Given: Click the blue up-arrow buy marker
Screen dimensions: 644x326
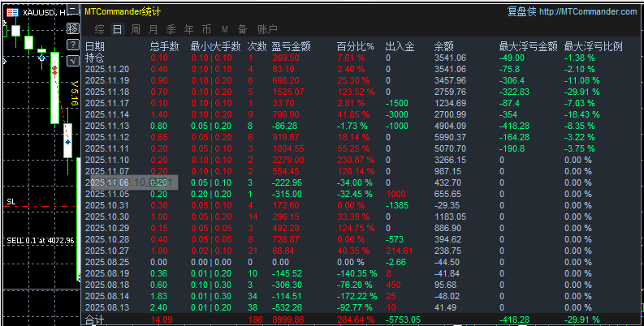Looking at the screenshot, I should pyautogui.click(x=67, y=143).
